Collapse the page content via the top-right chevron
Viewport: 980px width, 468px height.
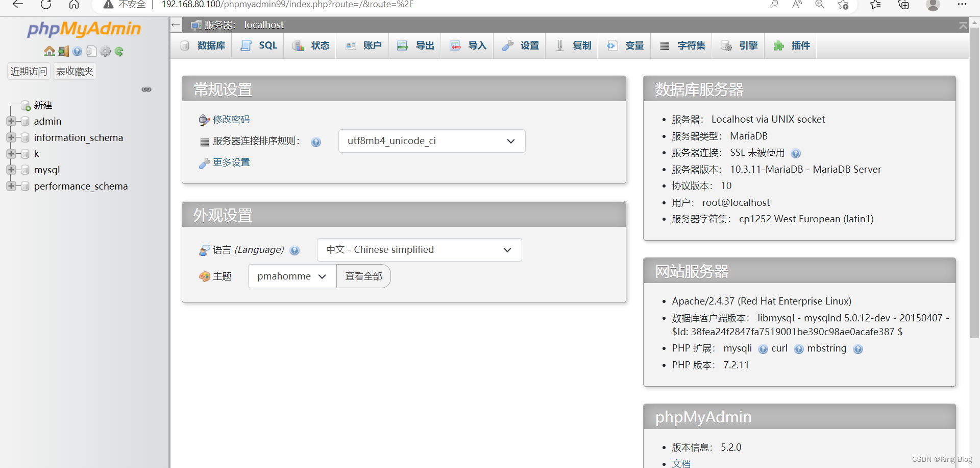point(964,25)
